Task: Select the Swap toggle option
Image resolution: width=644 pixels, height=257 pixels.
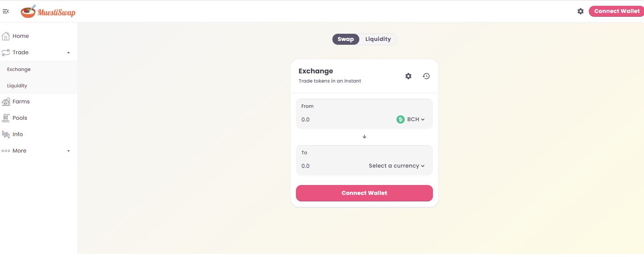Action: pyautogui.click(x=346, y=39)
